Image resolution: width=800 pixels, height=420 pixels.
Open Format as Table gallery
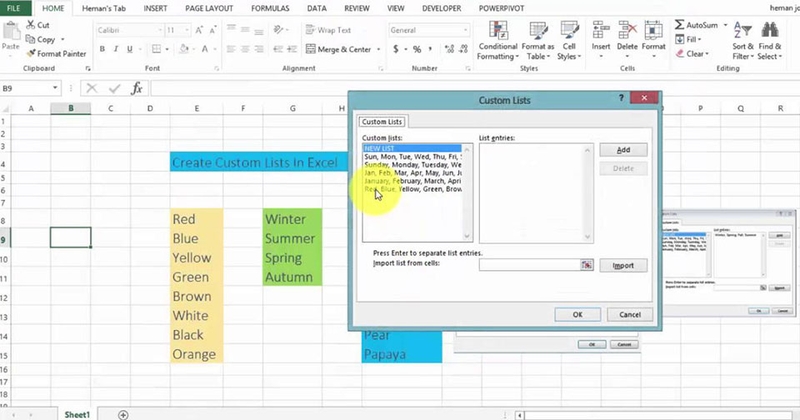coord(538,41)
